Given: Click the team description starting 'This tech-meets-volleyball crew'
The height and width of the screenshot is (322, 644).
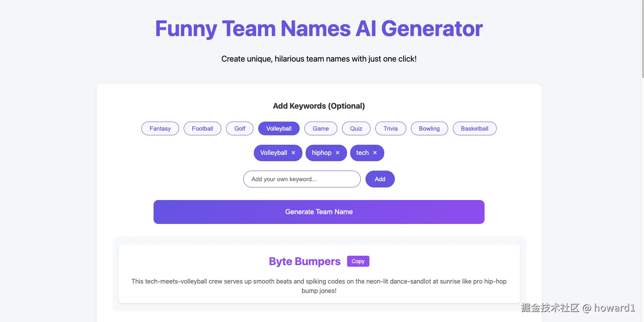Looking at the screenshot, I should coord(319,286).
